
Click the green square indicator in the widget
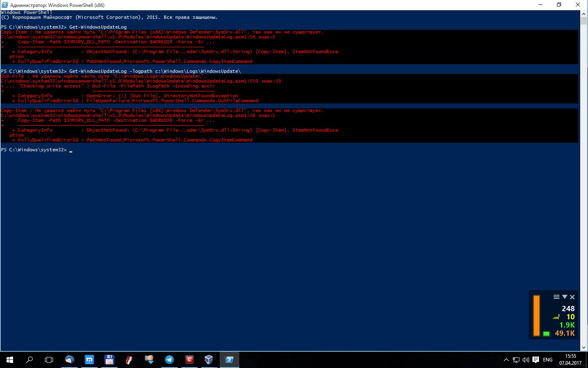coord(546,334)
